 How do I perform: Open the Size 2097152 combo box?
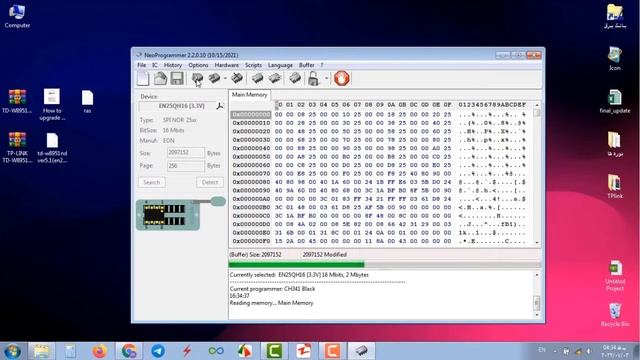[x=186, y=153]
